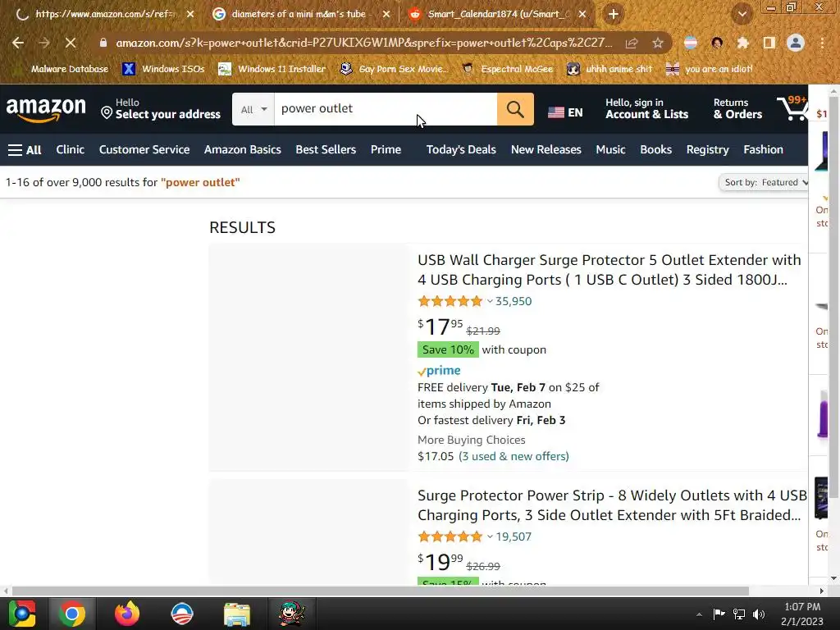The width and height of the screenshot is (840, 630).
Task: Close the diameters of mini m&m's tab
Action: [386, 15]
